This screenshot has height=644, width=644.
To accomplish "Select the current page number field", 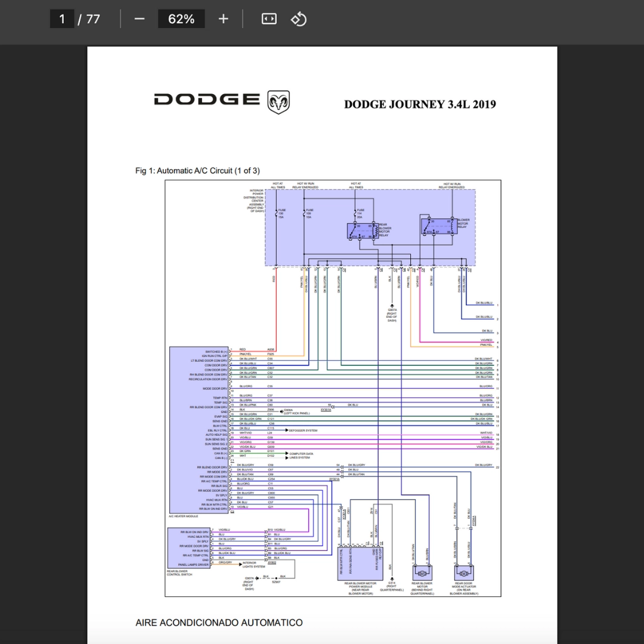I will point(62,19).
